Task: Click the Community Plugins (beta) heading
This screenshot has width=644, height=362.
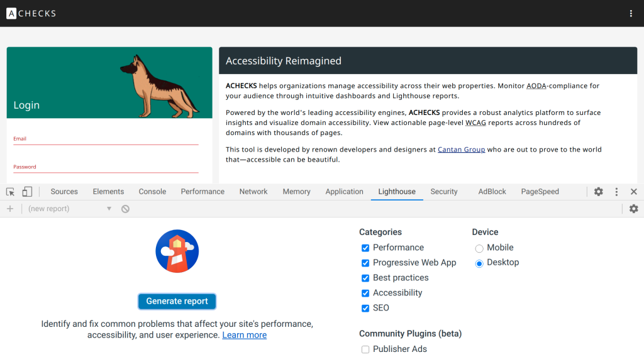Action: (410, 334)
